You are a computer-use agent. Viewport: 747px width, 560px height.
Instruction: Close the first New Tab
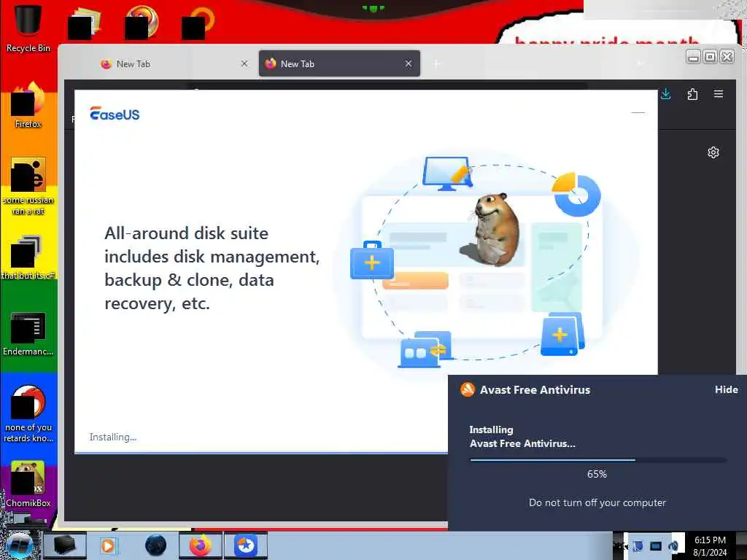click(244, 63)
